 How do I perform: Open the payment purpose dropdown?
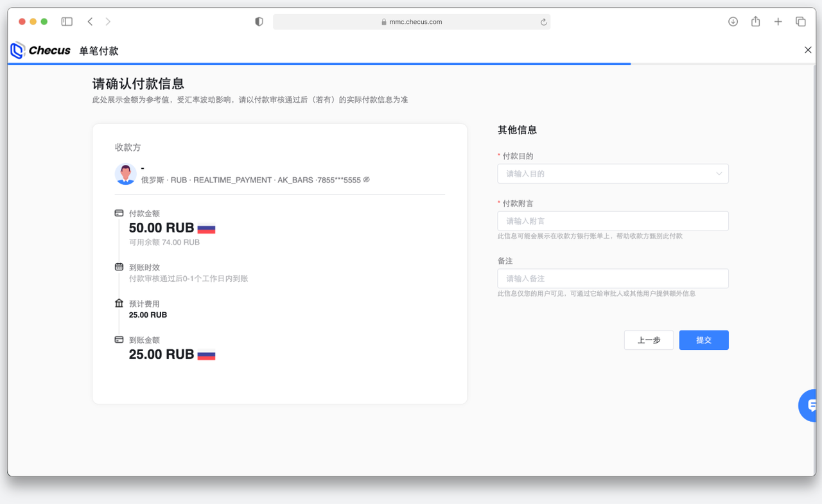[x=613, y=173]
